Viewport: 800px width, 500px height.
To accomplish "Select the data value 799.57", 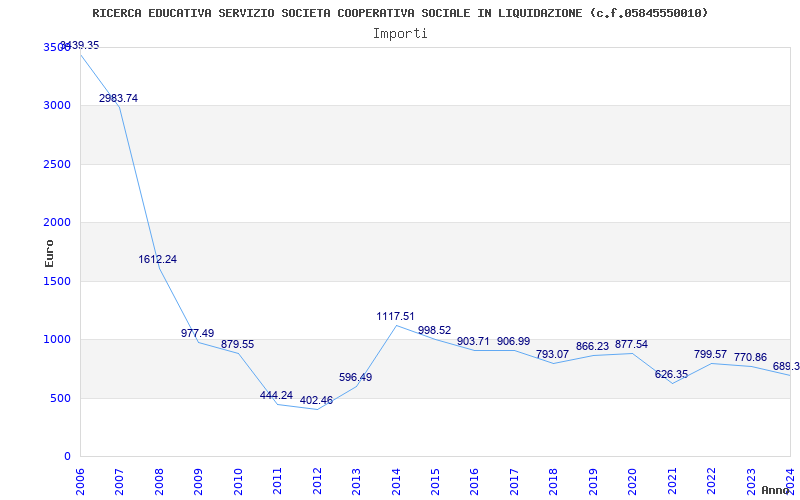I will coord(711,354).
